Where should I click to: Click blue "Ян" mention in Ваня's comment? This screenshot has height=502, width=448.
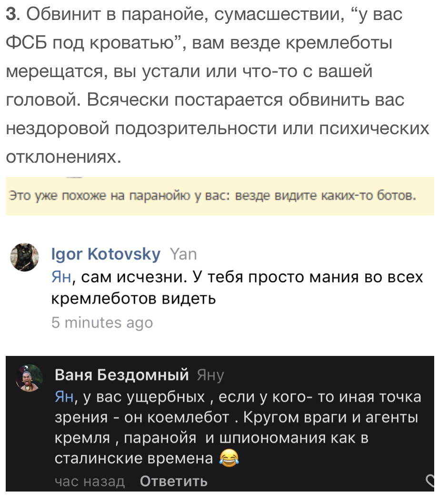click(64, 397)
